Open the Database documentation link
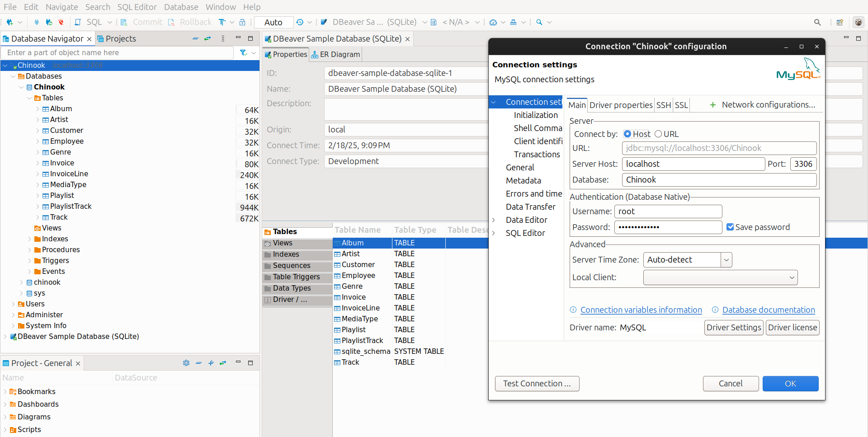This screenshot has height=437, width=868. 769,310
